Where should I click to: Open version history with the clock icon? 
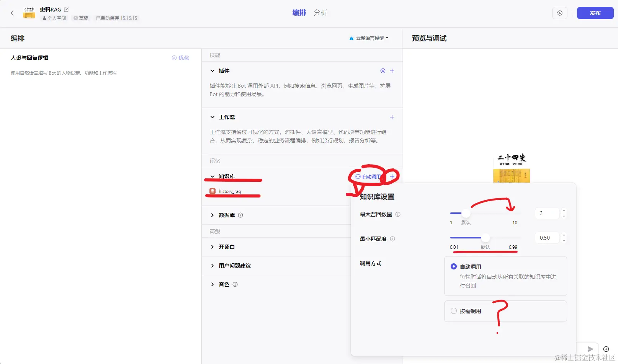pyautogui.click(x=560, y=13)
